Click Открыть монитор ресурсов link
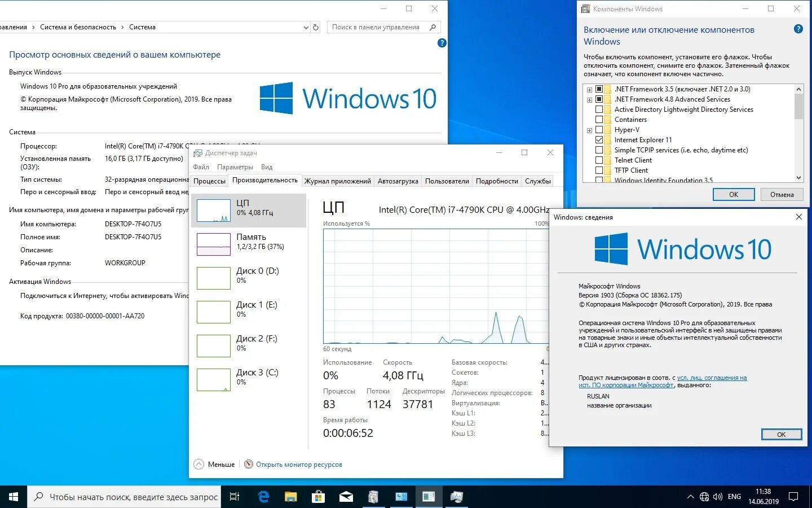The image size is (812, 508). tap(299, 465)
